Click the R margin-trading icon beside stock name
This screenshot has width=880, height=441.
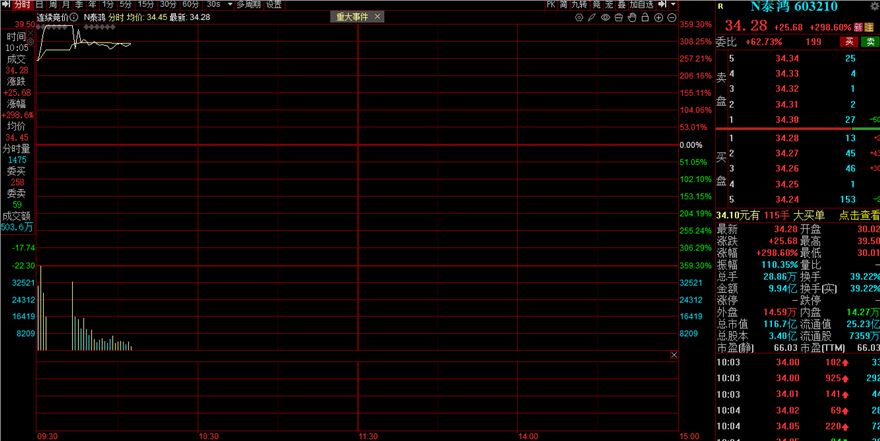[x=720, y=6]
